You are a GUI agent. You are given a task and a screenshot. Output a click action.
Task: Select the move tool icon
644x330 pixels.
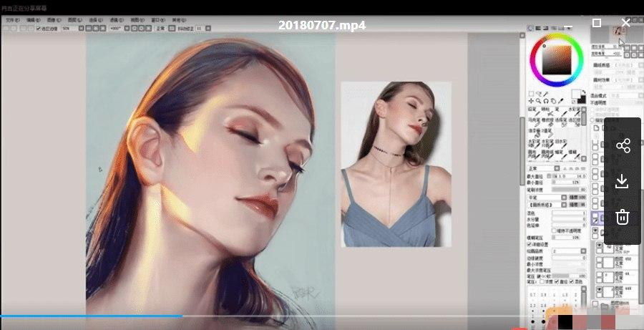530,101
